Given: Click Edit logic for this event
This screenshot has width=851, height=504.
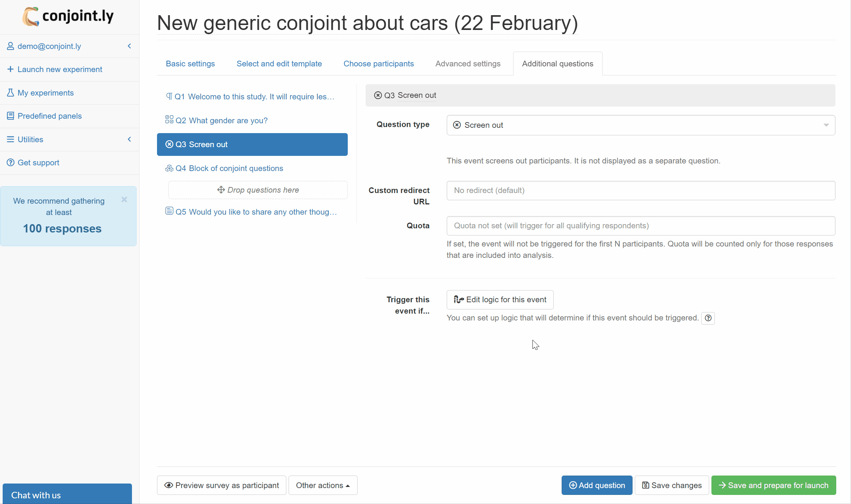Looking at the screenshot, I should (x=500, y=300).
